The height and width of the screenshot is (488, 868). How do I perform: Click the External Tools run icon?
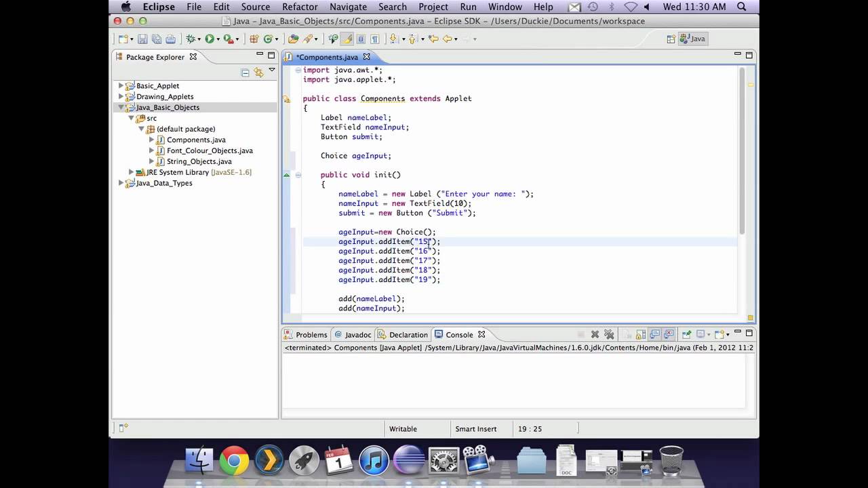229,39
